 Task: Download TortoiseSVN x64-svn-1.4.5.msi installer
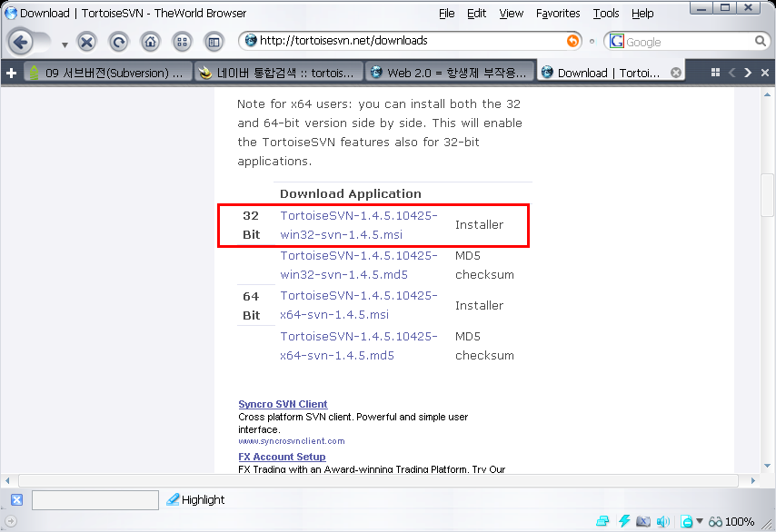(359, 305)
